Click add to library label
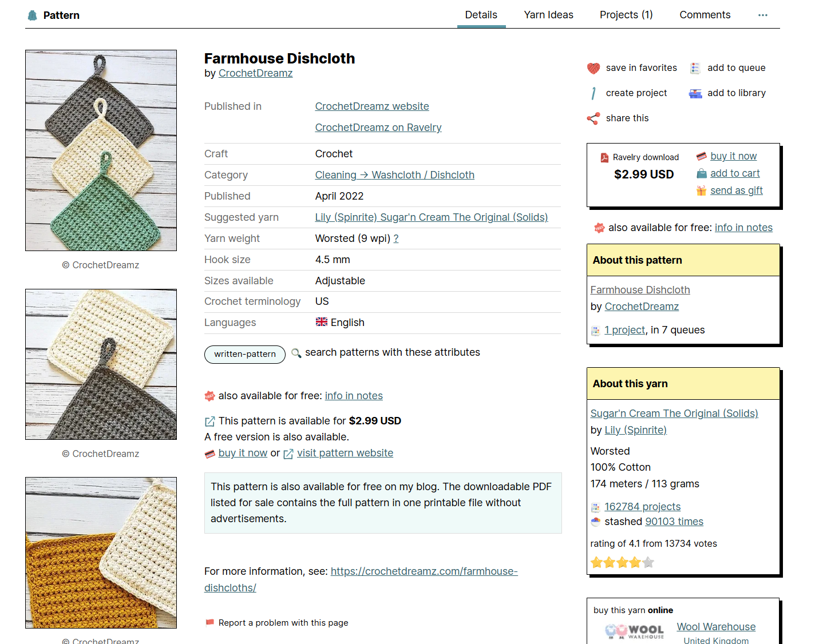The image size is (819, 644). (x=737, y=93)
